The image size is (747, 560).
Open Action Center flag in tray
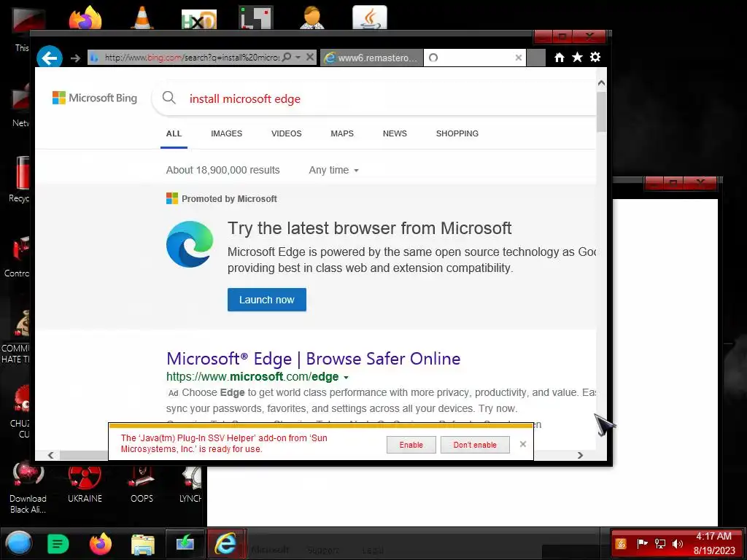click(642, 543)
